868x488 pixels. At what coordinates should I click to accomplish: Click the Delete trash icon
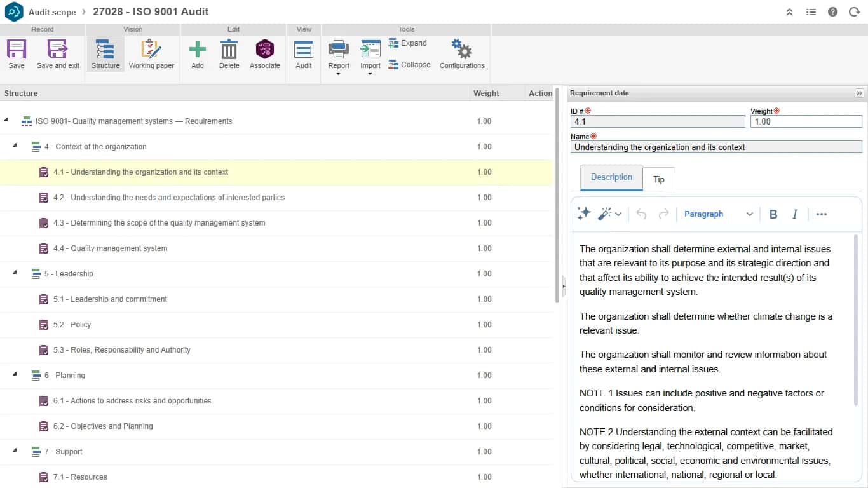[x=229, y=50]
